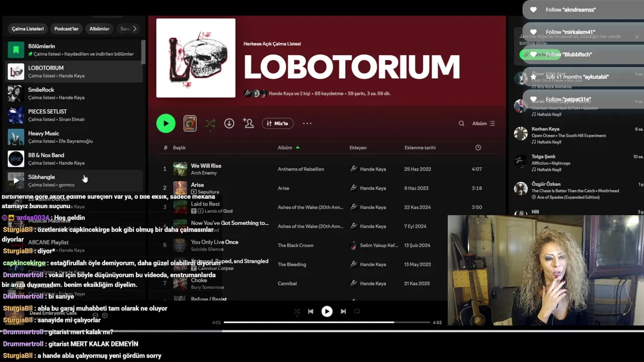Sort by the Ekleyen column header

click(358, 148)
